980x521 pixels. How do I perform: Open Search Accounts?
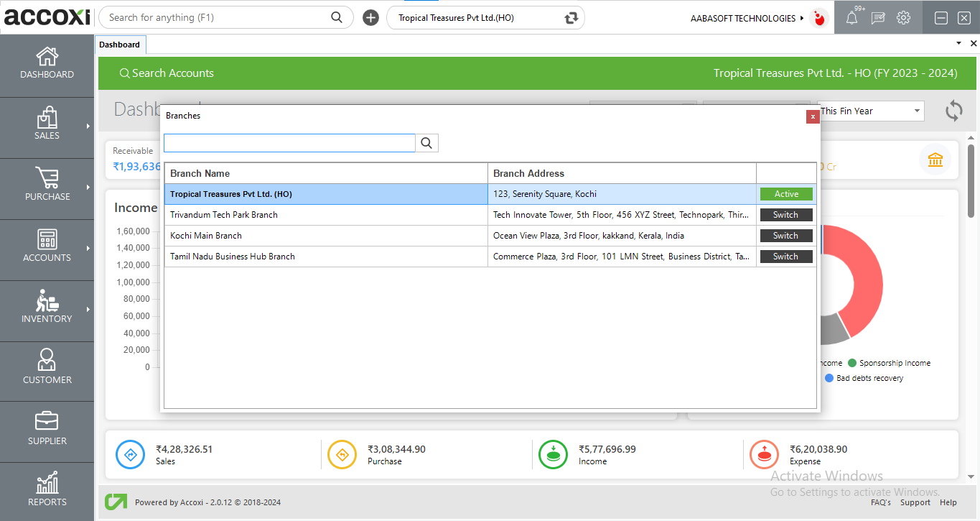[167, 73]
